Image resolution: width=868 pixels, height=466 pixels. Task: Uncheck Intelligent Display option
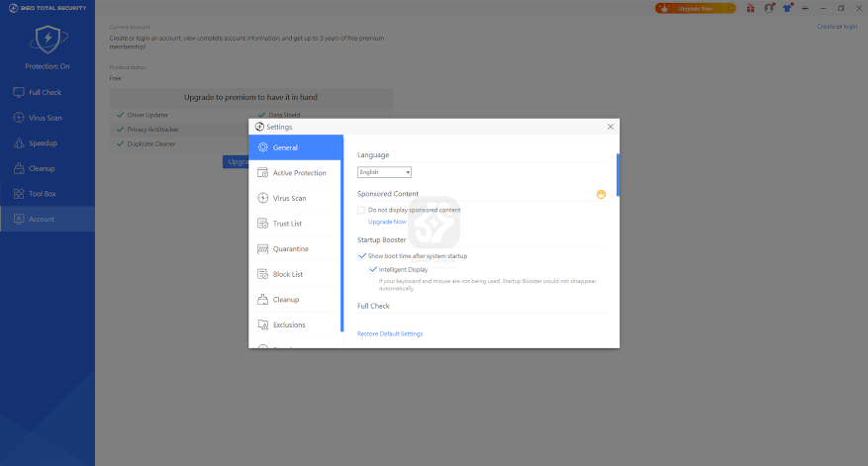pos(373,269)
